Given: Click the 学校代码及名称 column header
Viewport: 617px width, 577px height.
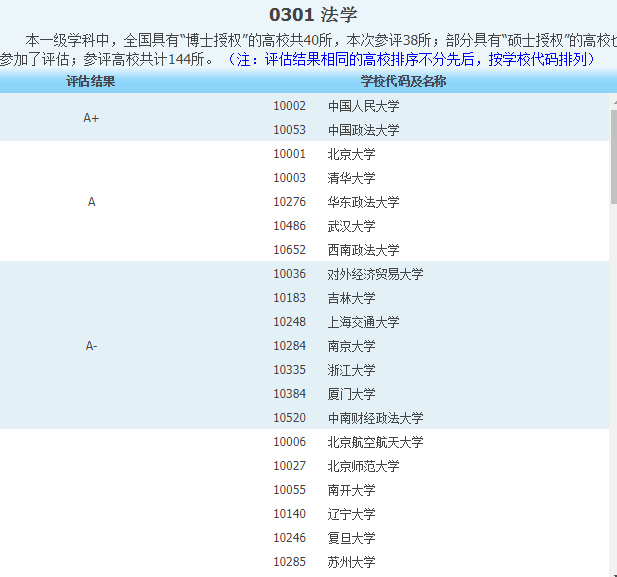Looking at the screenshot, I should point(403,81).
